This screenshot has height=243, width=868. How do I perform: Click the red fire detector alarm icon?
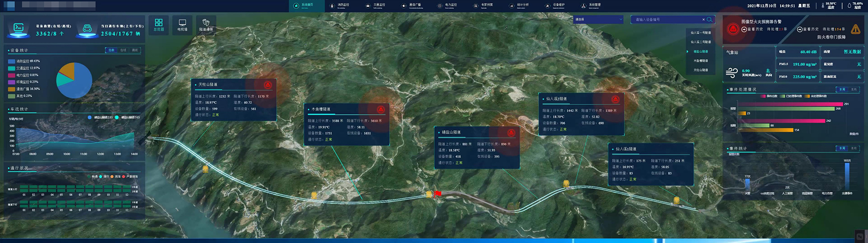[733, 29]
